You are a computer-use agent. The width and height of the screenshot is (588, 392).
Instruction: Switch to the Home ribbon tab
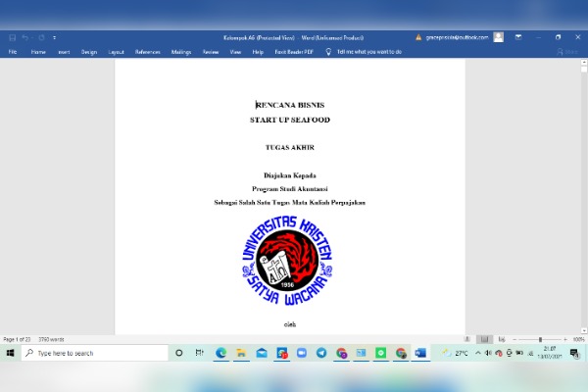(38, 52)
